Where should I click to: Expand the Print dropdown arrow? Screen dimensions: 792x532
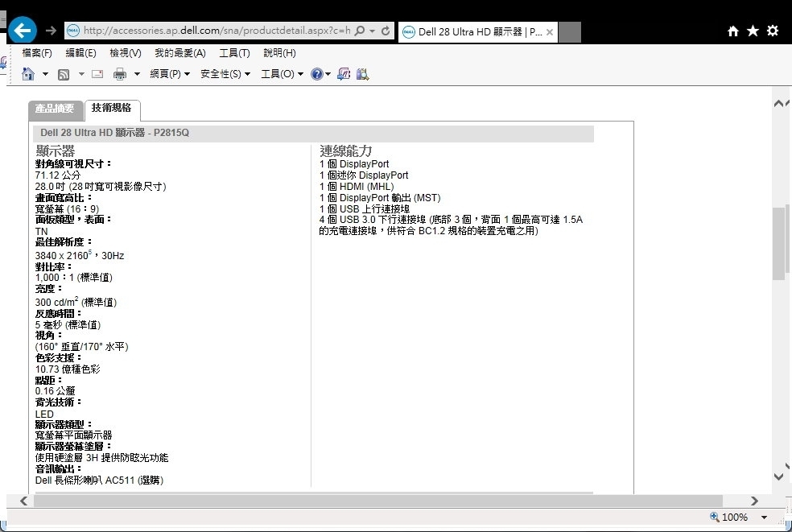coord(136,74)
